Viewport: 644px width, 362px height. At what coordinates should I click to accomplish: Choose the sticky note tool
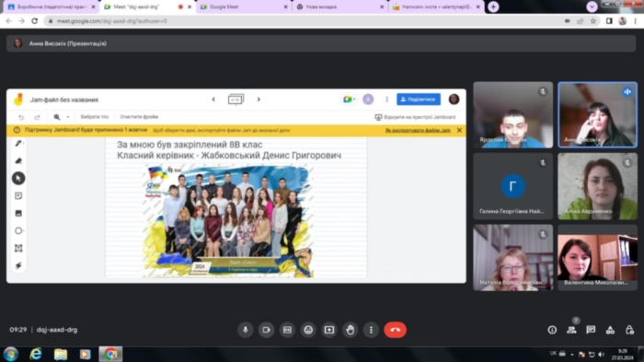(18, 196)
